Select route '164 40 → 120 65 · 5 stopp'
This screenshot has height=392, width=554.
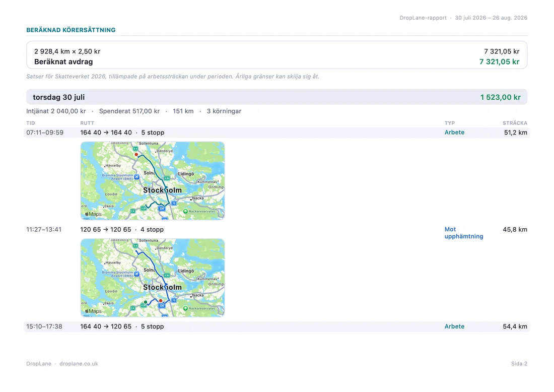point(122,326)
